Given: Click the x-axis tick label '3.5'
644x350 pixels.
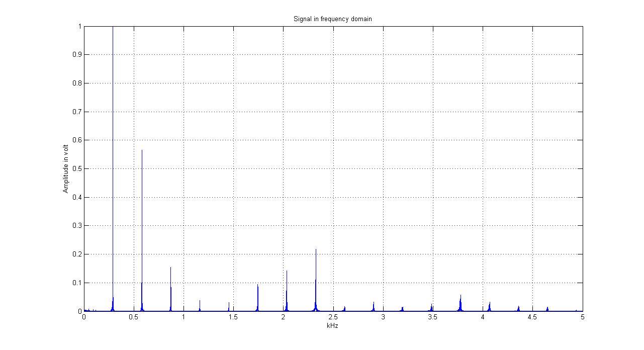Looking at the screenshot, I should tap(432, 317).
